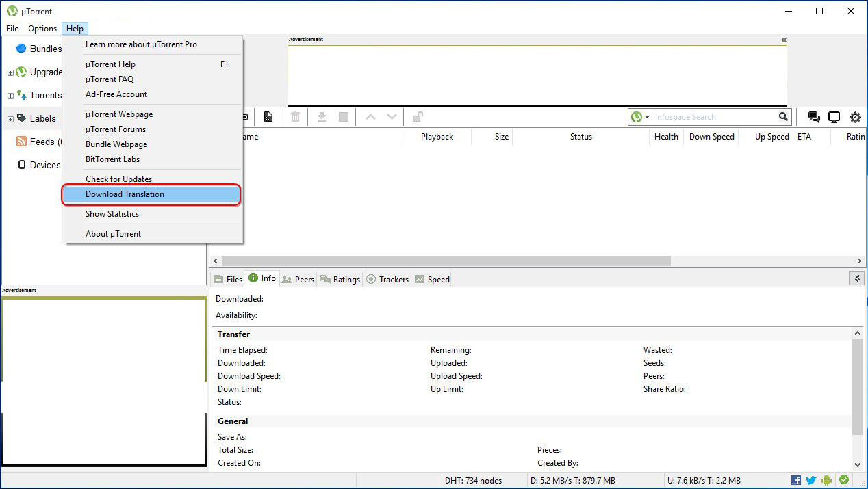Screen dimensions: 868x489
Task: Click the unlock bundle padlock icon
Action: coord(418,117)
